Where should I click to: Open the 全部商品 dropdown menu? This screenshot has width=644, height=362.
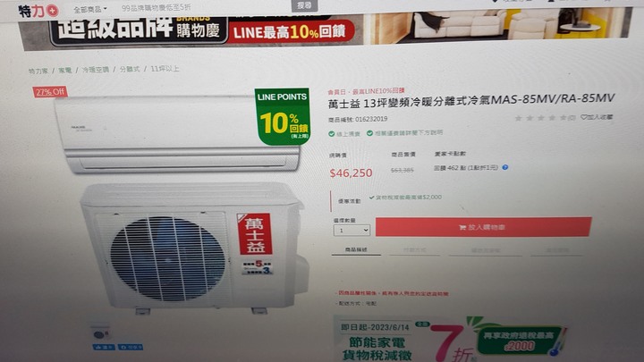tap(90, 9)
